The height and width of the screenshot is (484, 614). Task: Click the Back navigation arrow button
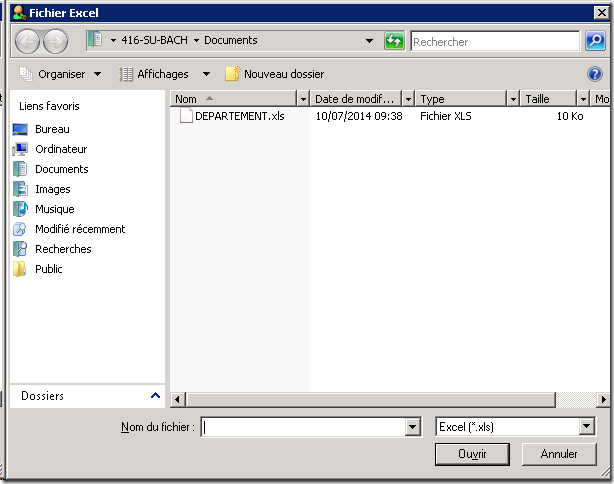(x=27, y=41)
